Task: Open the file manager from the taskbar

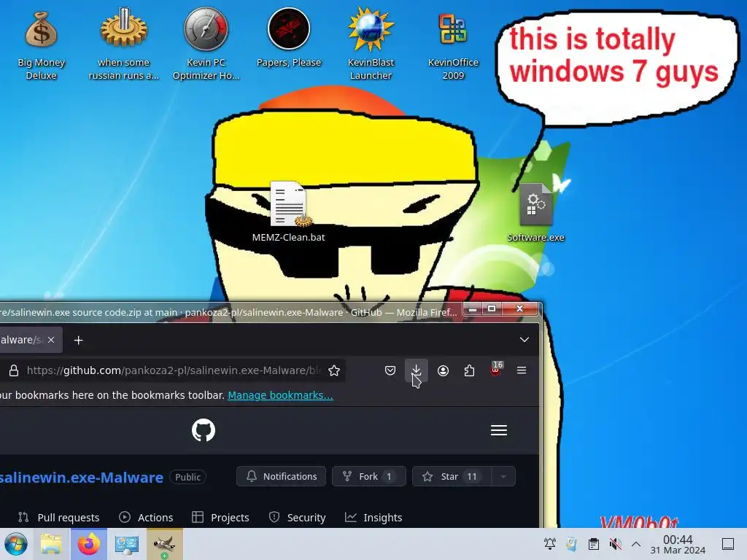Action: point(51,544)
